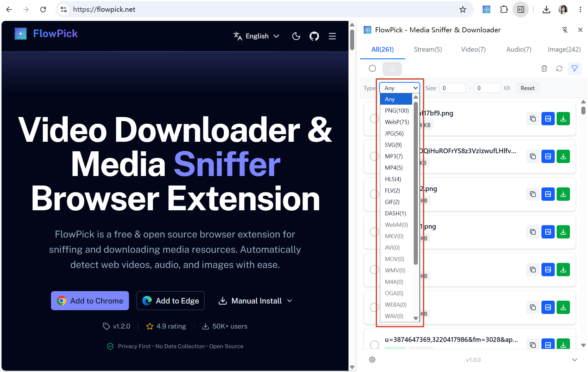Choose JPG(56) from the type list
The width and height of the screenshot is (588, 372).
point(396,134)
